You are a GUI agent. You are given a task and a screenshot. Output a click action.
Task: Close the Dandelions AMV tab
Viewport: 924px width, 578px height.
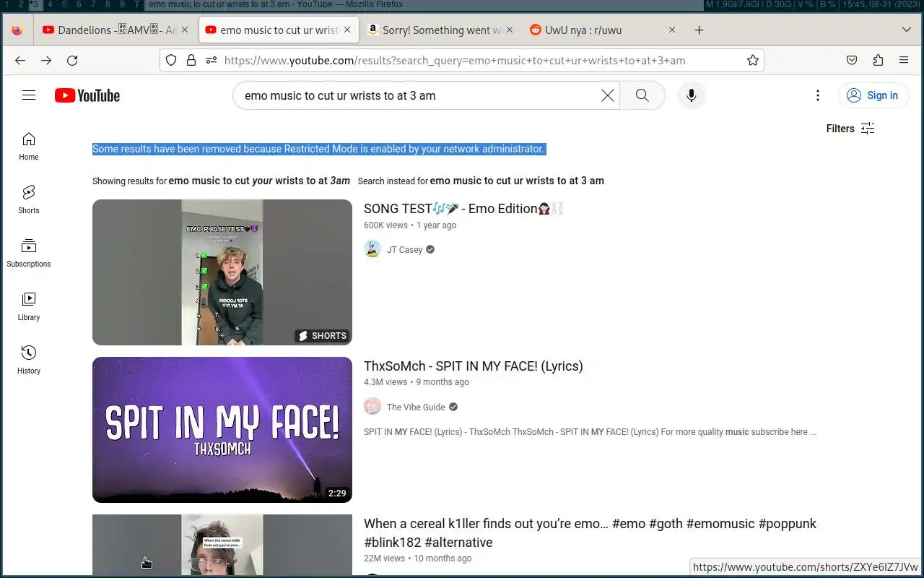tap(185, 30)
